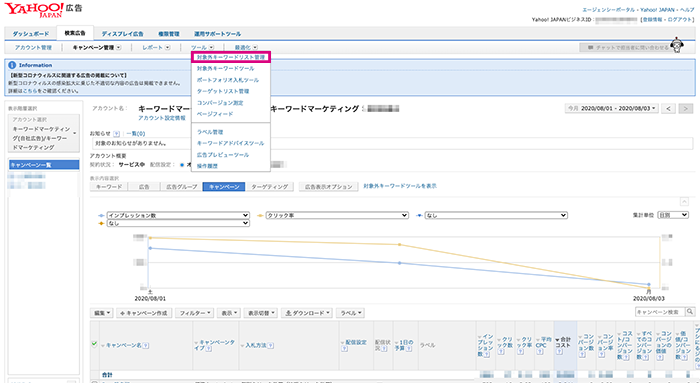The image size is (700, 384).
Task: Click the chat support mascot icon
Action: click(x=677, y=46)
